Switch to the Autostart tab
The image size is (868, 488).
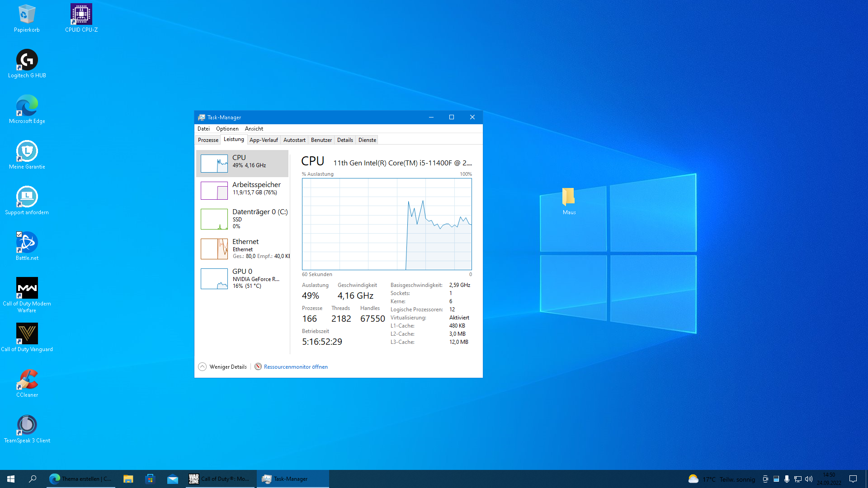click(294, 140)
